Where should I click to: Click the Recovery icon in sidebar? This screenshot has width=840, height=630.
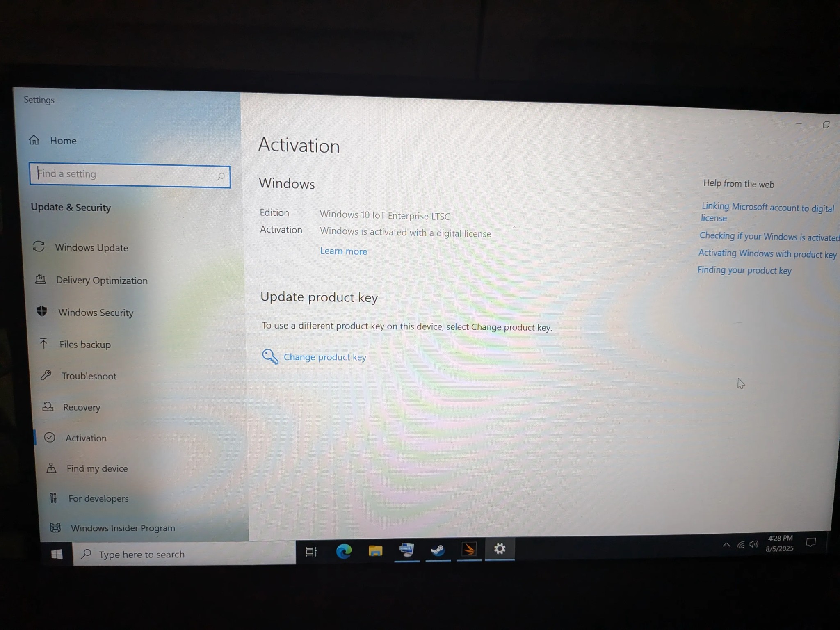(48, 406)
